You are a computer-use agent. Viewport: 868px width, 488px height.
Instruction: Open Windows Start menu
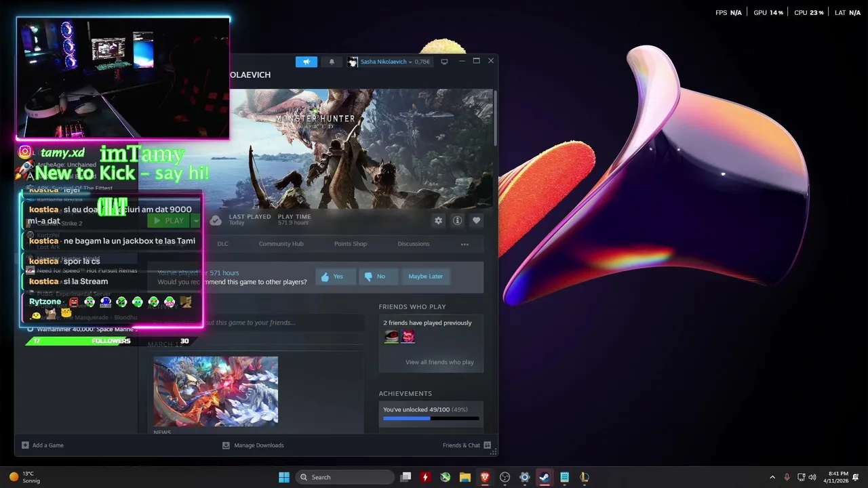pos(284,477)
